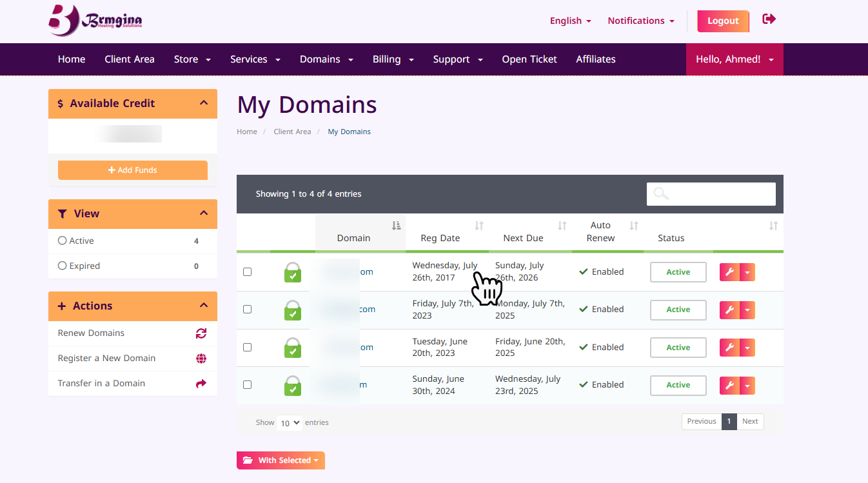Click Affiliates in the navigation bar
Screen dimensions: 868x483
pos(596,59)
